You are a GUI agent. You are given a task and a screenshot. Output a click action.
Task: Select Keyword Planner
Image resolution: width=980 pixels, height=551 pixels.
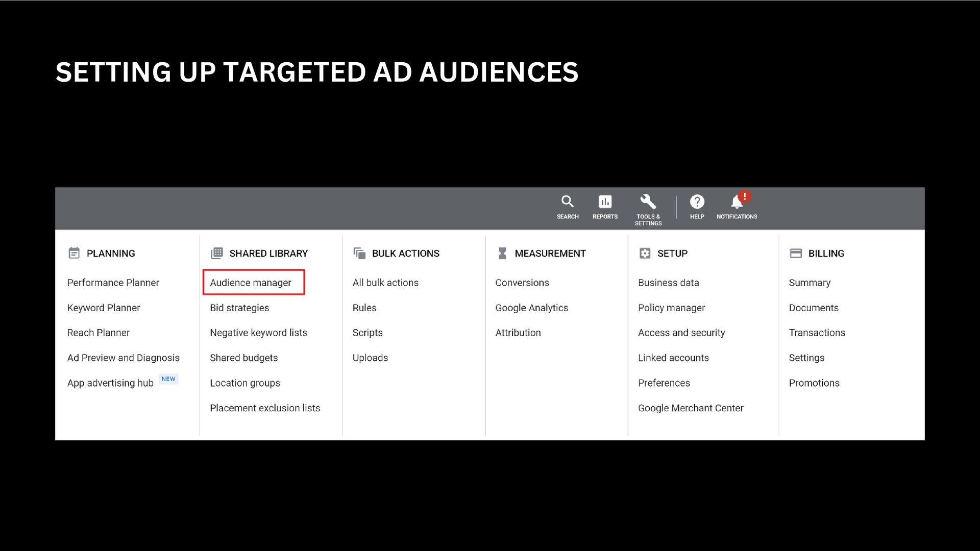tap(104, 308)
